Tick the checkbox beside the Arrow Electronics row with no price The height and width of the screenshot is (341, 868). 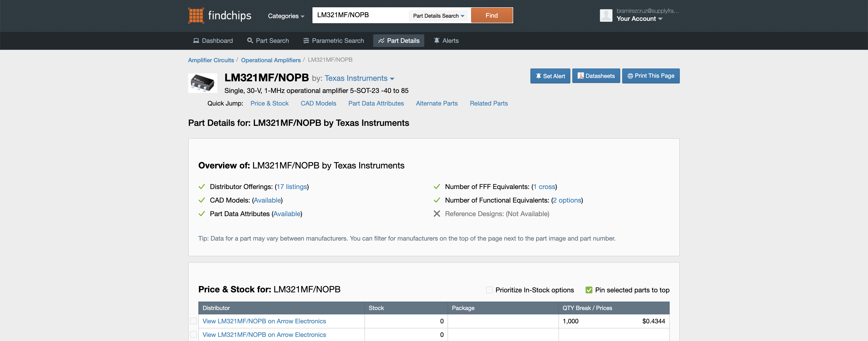[194, 334]
